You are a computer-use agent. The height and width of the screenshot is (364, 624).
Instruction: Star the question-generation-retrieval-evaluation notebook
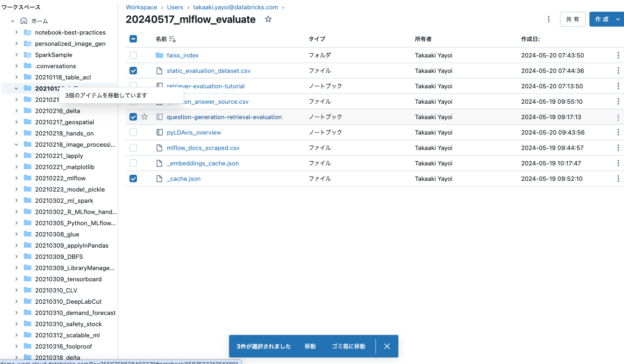point(144,116)
